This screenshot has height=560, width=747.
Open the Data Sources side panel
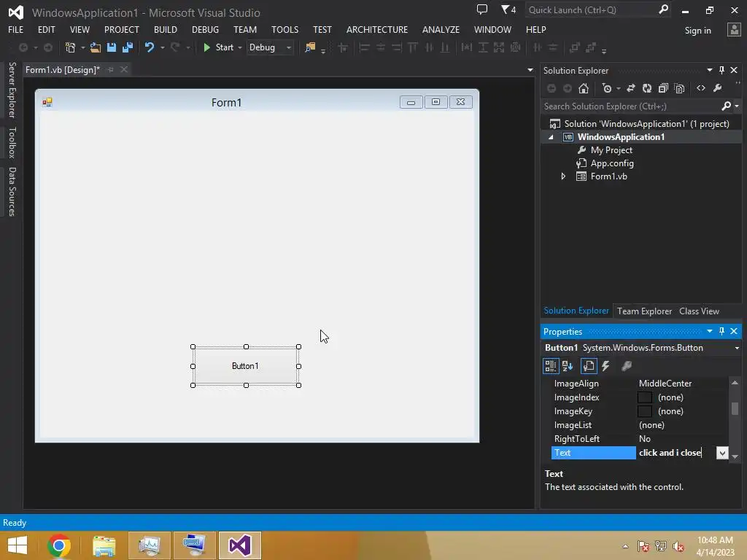click(x=12, y=192)
